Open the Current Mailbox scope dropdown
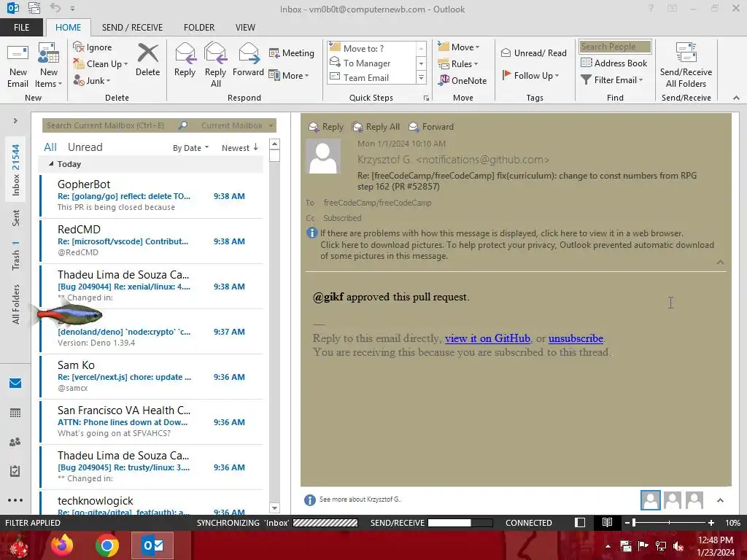Viewport: 747px width, 560px height. click(237, 125)
